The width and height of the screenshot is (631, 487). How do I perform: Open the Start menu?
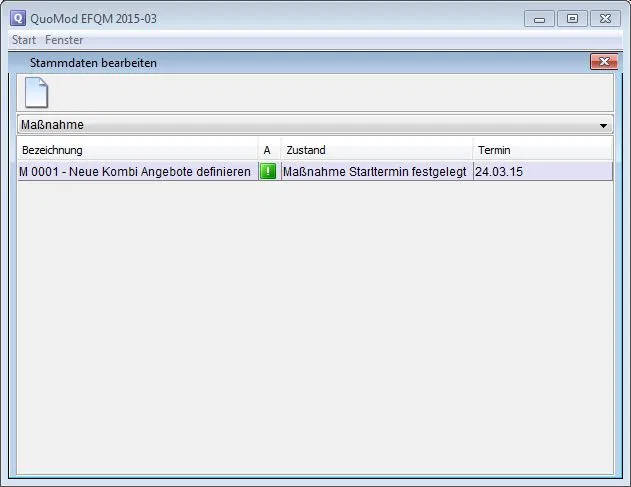coord(24,40)
